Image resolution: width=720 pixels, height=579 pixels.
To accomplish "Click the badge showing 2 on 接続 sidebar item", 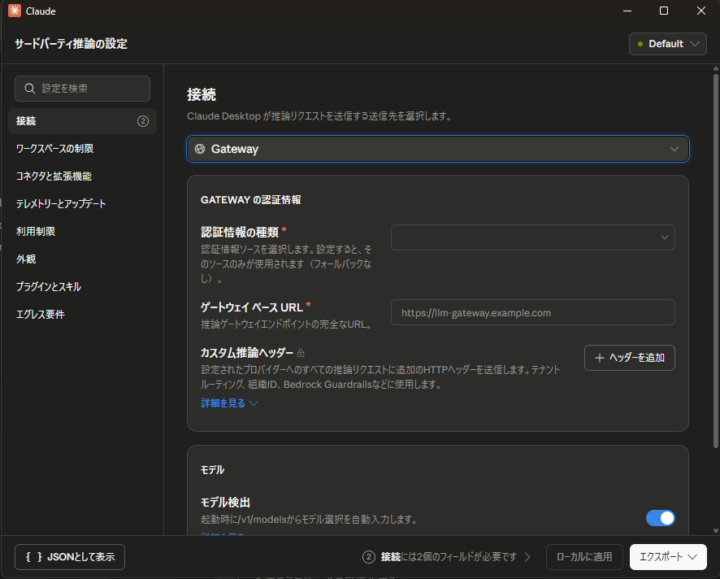I will click(143, 121).
